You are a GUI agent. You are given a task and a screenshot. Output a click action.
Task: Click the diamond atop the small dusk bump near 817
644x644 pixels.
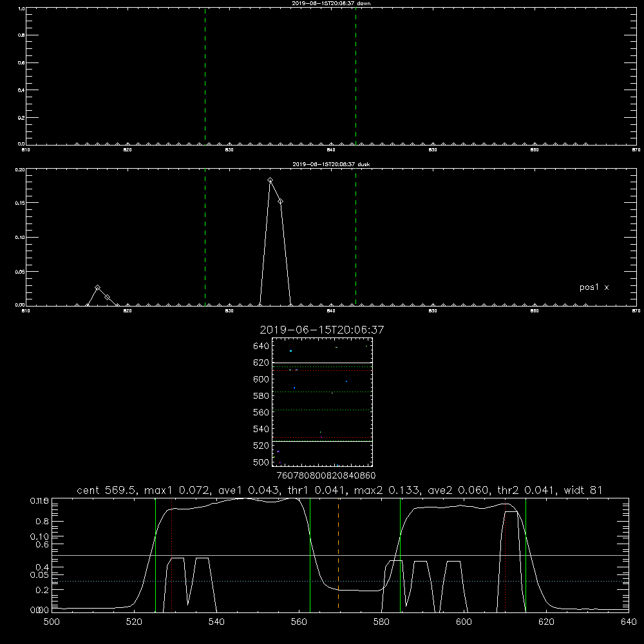97,287
